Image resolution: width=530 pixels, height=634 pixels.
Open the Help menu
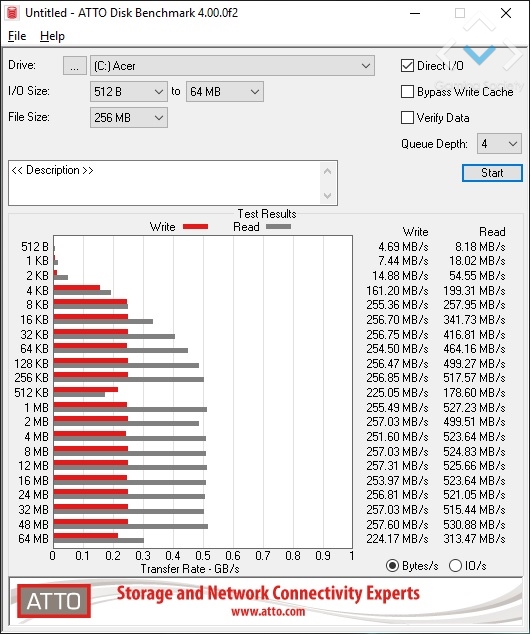(x=52, y=36)
